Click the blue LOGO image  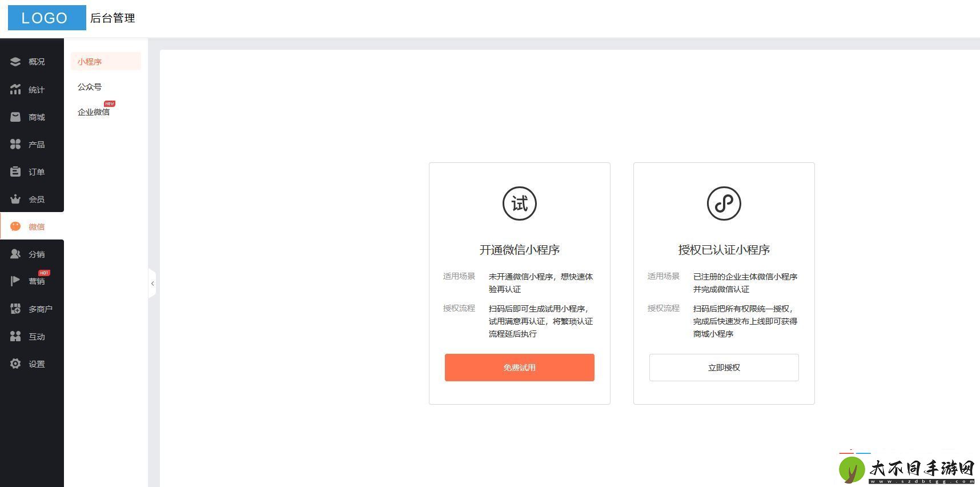pos(47,18)
